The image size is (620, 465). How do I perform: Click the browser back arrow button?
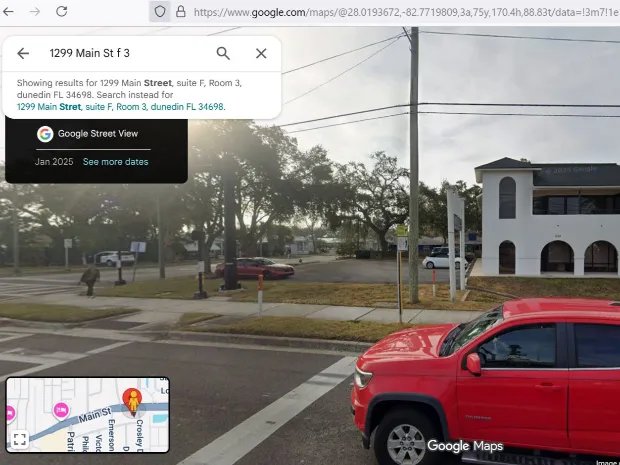click(x=9, y=11)
